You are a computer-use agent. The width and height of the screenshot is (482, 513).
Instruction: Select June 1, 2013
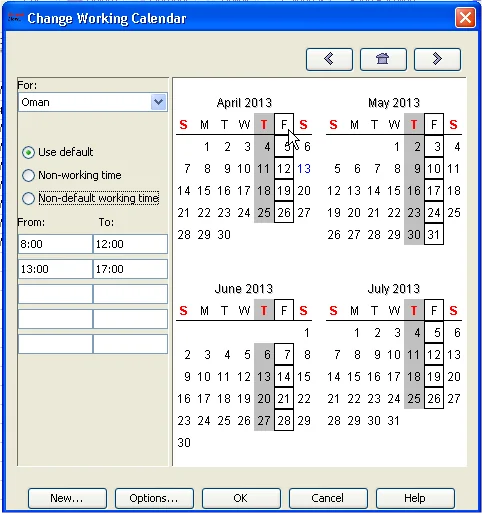coord(307,333)
